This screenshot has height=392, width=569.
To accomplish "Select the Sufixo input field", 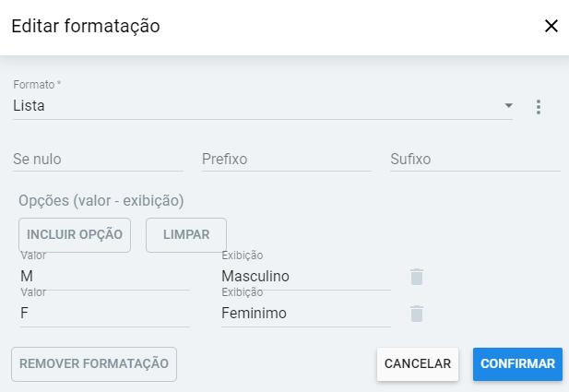I will [471, 160].
